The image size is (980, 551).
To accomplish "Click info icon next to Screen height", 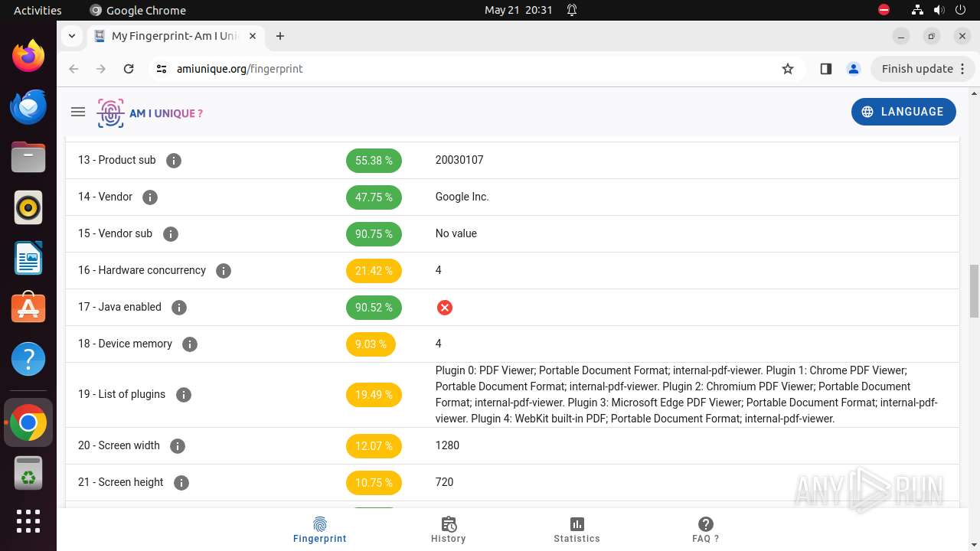I will click(181, 483).
